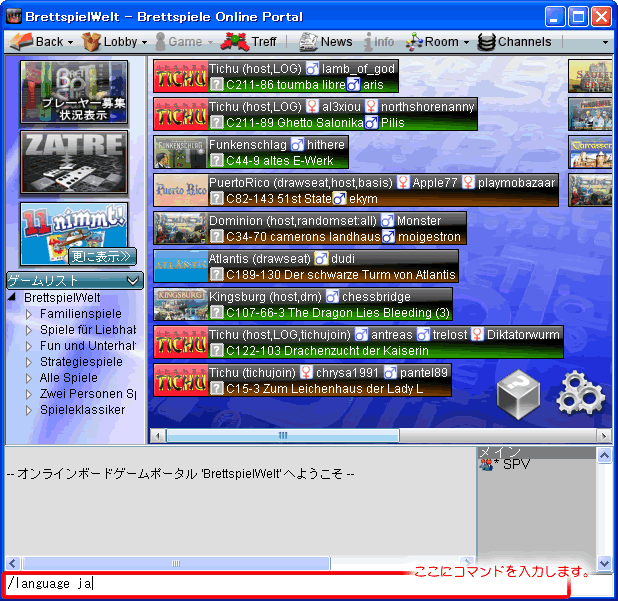Viewport: 618px width, 601px height.
Task: Expand the Familienspiele tree node
Action: click(28, 314)
